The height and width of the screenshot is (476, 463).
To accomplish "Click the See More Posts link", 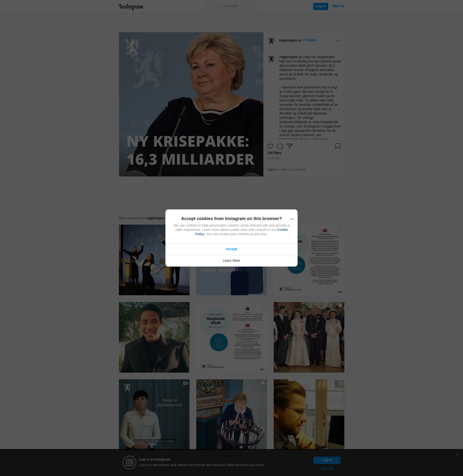I will (x=231, y=456).
